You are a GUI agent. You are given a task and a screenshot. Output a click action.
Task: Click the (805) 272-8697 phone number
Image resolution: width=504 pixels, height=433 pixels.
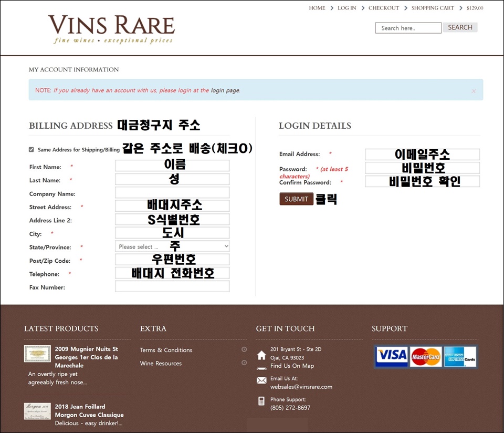(x=290, y=408)
